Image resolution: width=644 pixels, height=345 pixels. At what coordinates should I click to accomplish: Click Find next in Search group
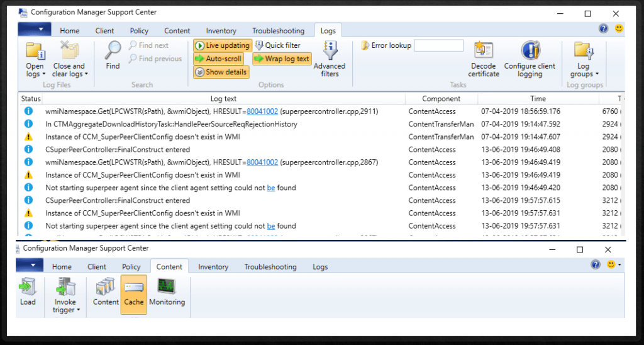pyautogui.click(x=148, y=45)
